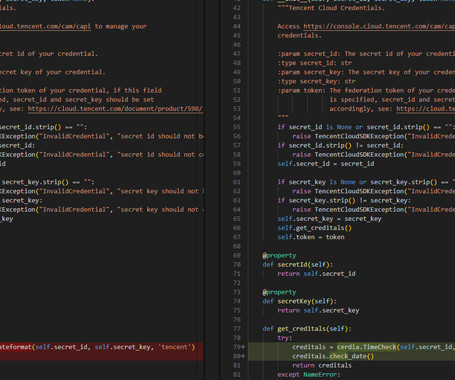455x380 pixels.
Task: Click the added-line marker 80+ in gutter
Action: pyautogui.click(x=239, y=356)
